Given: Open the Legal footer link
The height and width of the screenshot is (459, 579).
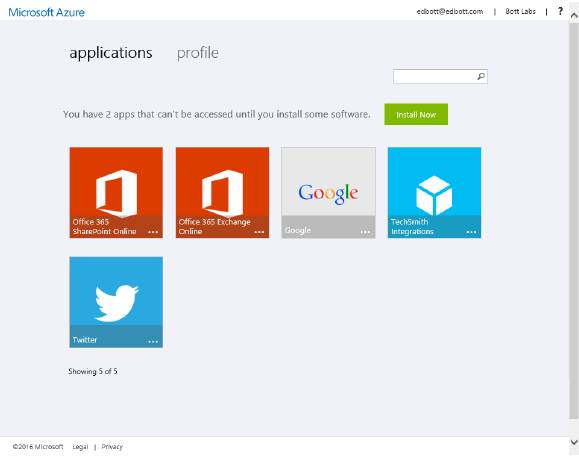Looking at the screenshot, I should tap(80, 447).
